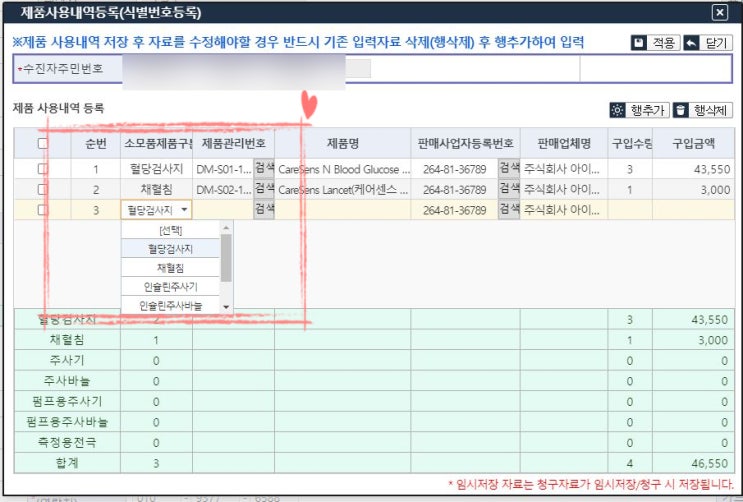The width and height of the screenshot is (743, 502).
Task: Click the 순번 column header
Action: click(x=96, y=143)
